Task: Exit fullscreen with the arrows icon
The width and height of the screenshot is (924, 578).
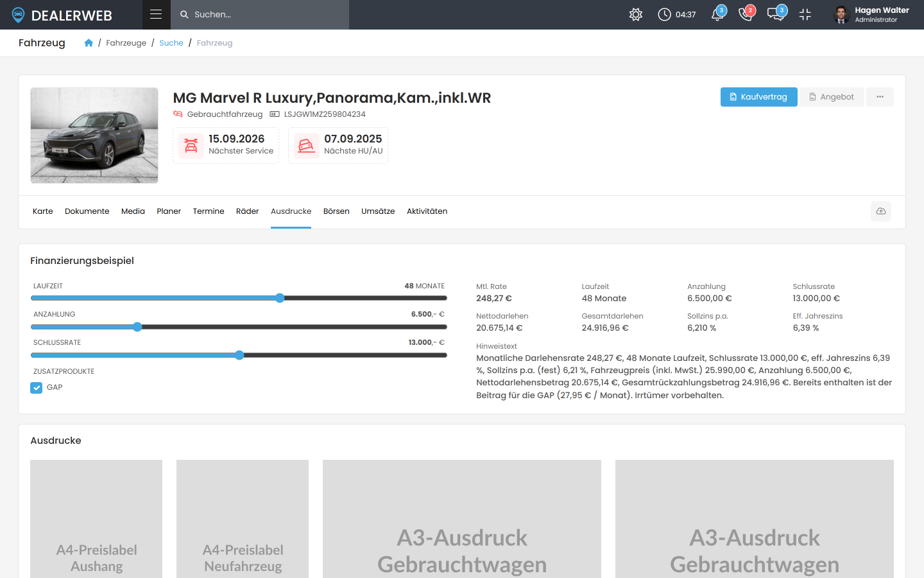Action: (x=805, y=15)
